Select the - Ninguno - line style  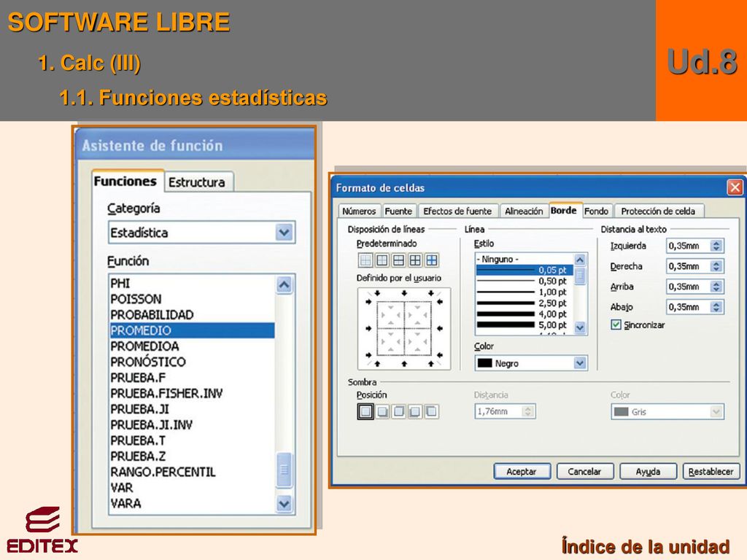click(525, 259)
